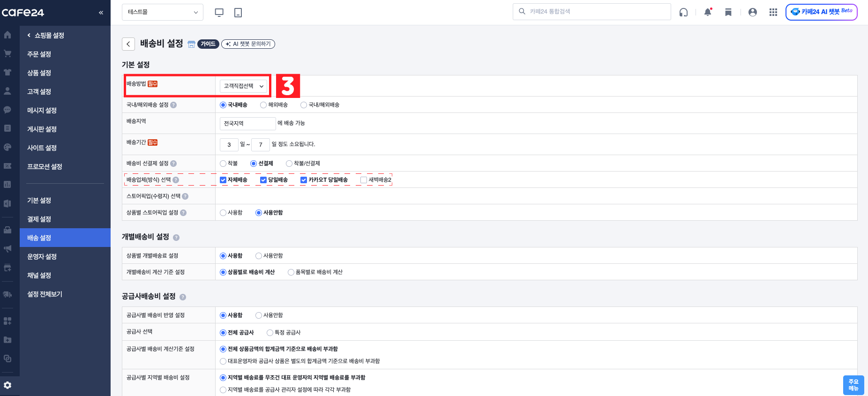The image size is (868, 396).
Task: Go back via 쇼핑몰 설정 chevron header
Action: (45, 35)
